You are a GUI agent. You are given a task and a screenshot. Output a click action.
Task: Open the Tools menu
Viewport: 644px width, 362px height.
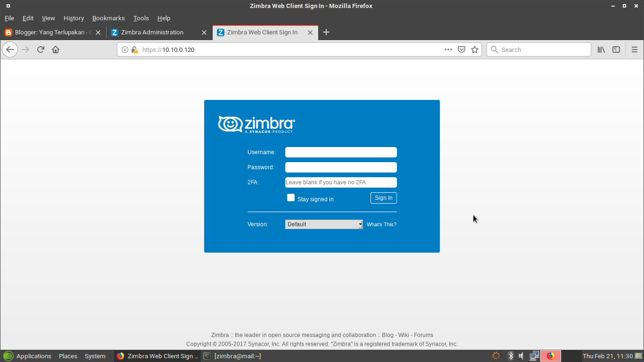(141, 18)
